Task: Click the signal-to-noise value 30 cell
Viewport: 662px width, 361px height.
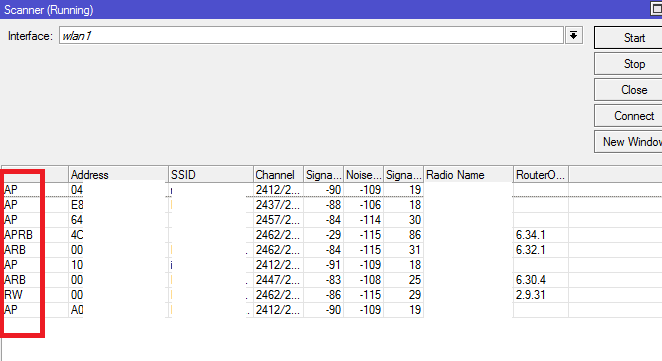Action: click(x=404, y=220)
